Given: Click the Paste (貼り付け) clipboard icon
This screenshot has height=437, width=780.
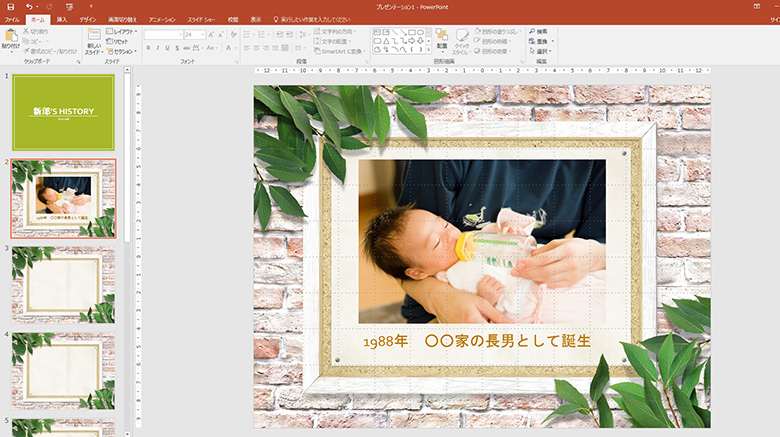Looking at the screenshot, I should (x=10, y=38).
